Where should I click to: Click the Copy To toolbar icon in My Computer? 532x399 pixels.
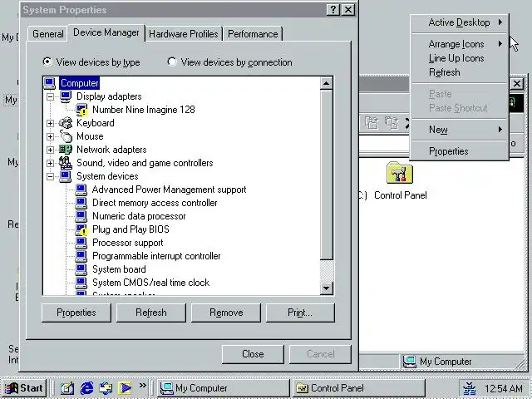[x=392, y=123]
